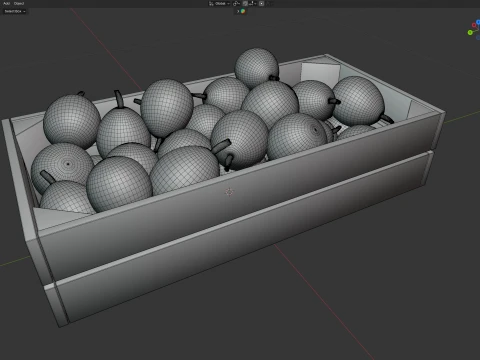Open the snapping options dropdown
480x360 pixels.
click(x=252, y=4)
